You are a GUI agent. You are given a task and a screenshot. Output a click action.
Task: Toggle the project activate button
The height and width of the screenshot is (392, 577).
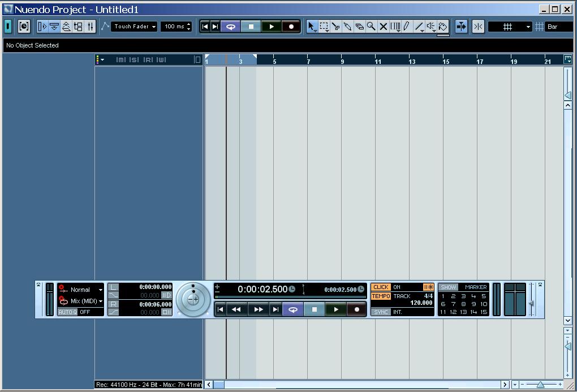pos(8,27)
